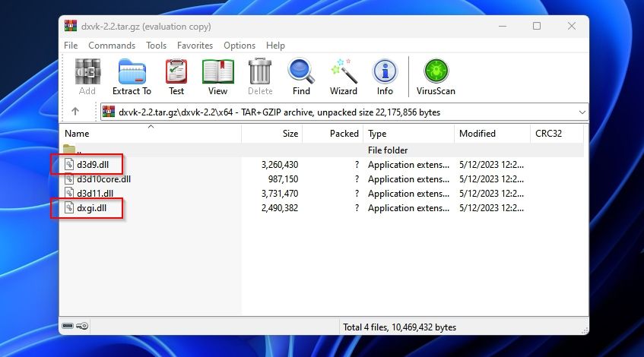644x357 pixels.
Task: Show archive Info
Action: tap(385, 71)
